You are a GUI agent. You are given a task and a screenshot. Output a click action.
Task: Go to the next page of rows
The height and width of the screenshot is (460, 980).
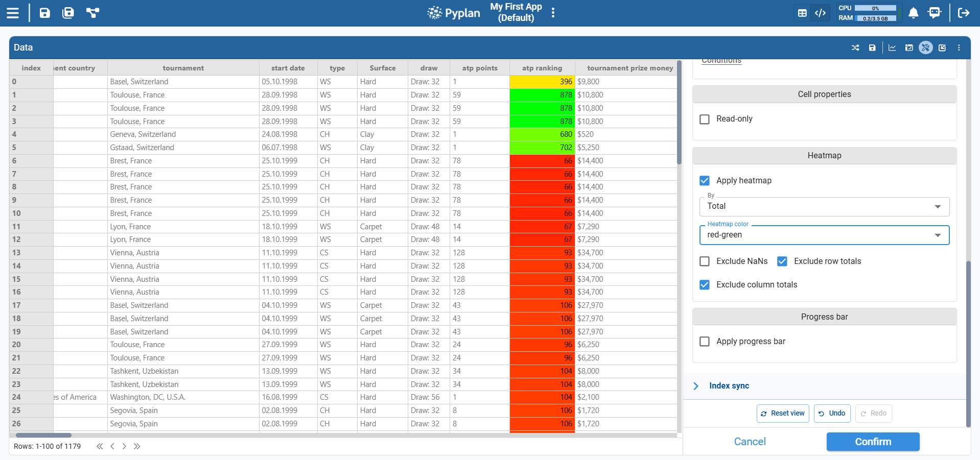click(x=124, y=446)
